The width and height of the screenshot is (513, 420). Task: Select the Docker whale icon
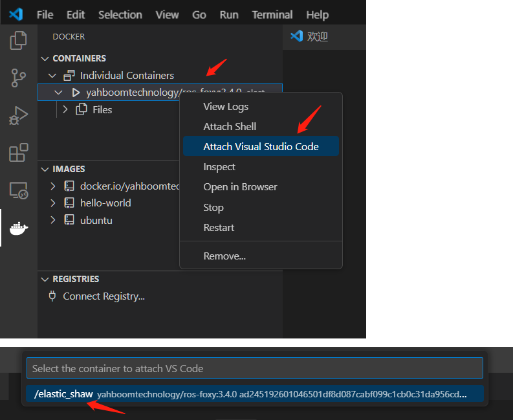point(19,228)
